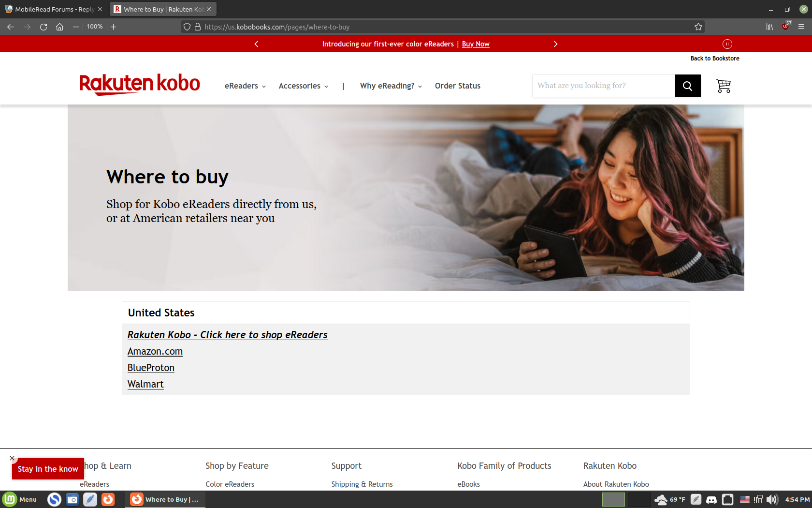
Task: Open footer eBooks link
Action: [x=469, y=484]
